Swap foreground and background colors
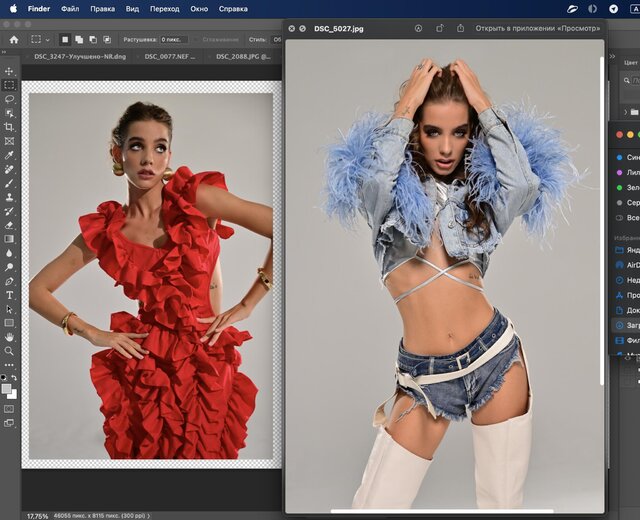The width and height of the screenshot is (640, 520). (x=14, y=378)
